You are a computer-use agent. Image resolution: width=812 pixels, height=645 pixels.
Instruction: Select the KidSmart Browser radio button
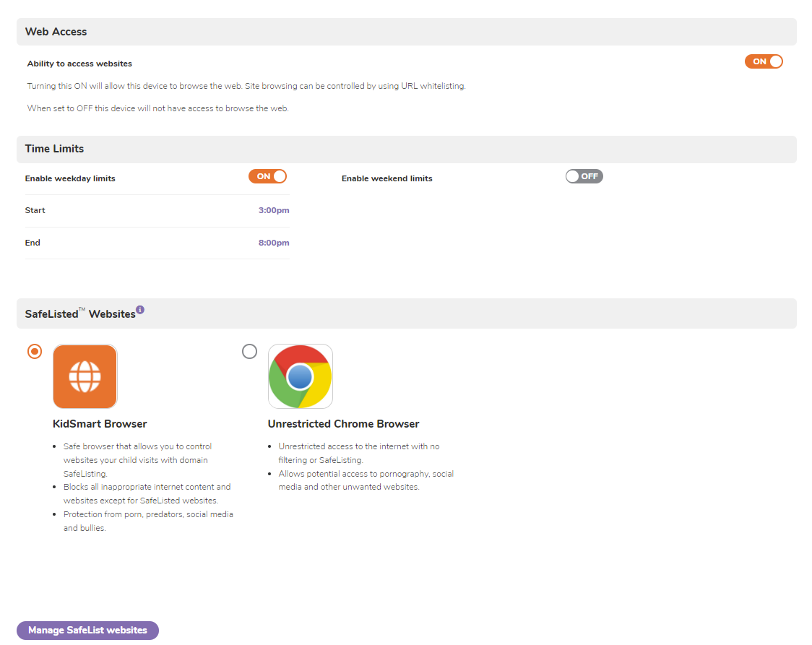click(34, 352)
